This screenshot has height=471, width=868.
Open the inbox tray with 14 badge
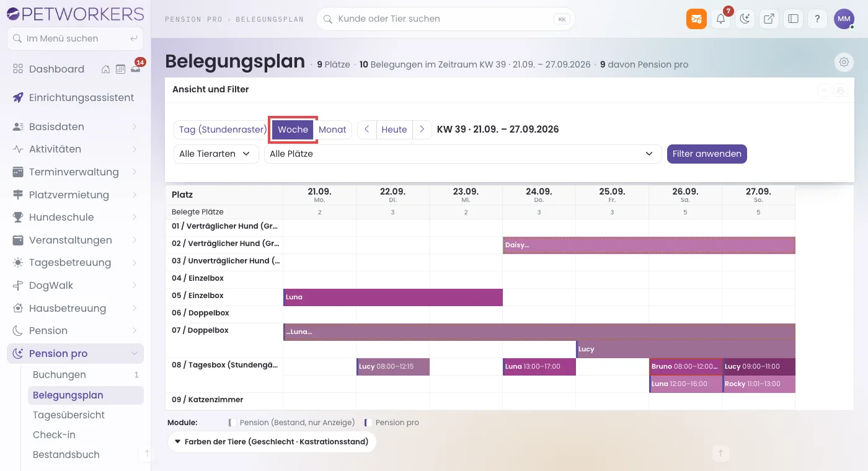click(135, 69)
